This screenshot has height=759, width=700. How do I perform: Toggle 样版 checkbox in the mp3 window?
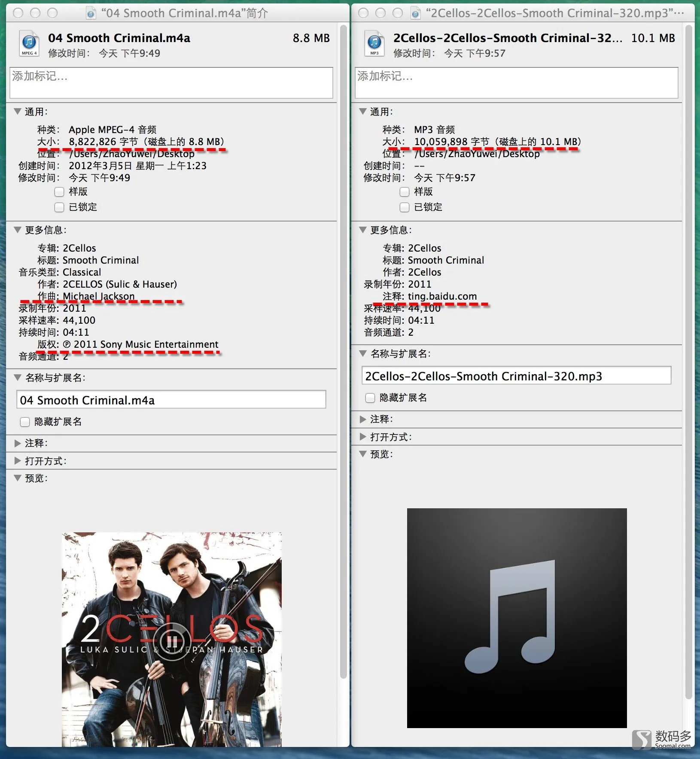[405, 192]
